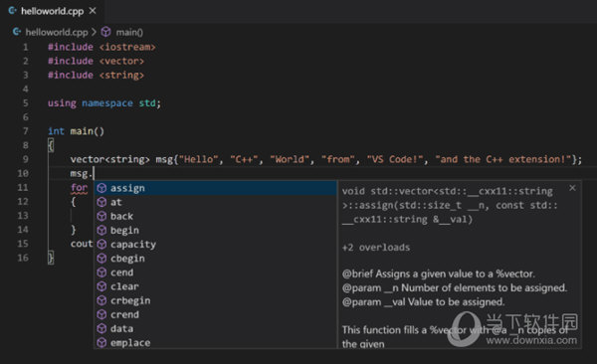The width and height of the screenshot is (597, 364).
Task: Click the '#include <string>' line
Action: tap(96, 75)
